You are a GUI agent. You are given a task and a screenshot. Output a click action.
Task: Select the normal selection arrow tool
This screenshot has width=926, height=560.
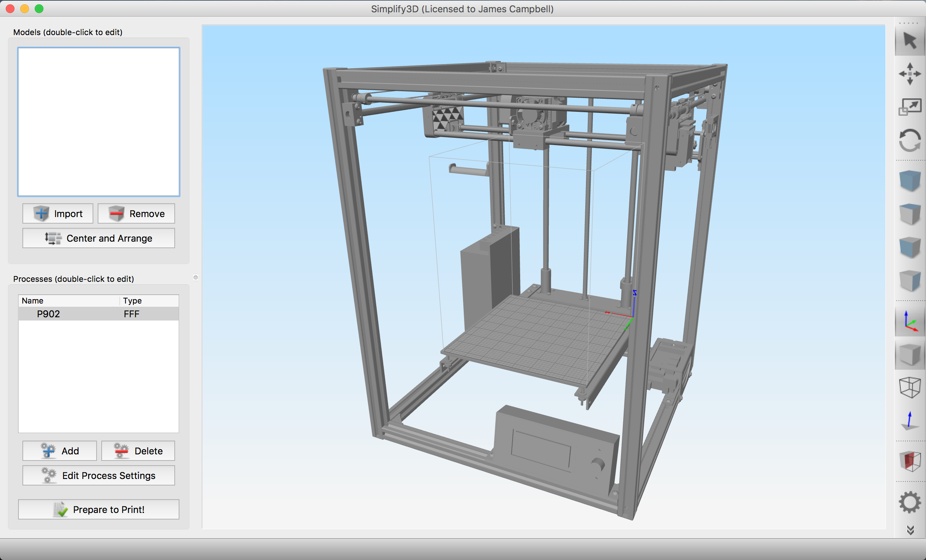(x=910, y=40)
